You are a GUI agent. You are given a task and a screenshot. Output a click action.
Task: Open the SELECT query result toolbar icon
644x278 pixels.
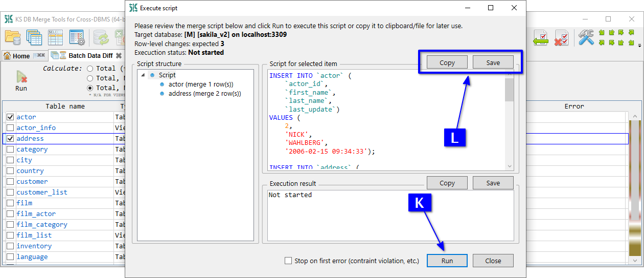click(x=55, y=37)
